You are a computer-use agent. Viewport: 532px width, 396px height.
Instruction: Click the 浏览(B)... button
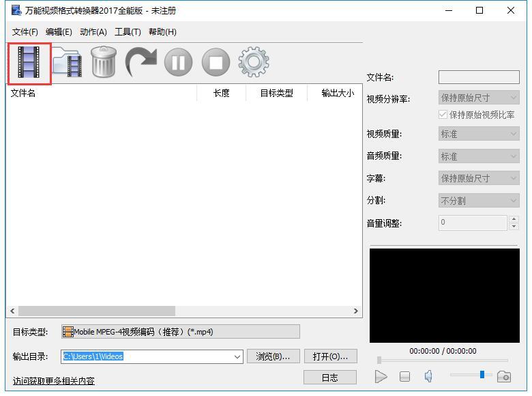point(273,356)
